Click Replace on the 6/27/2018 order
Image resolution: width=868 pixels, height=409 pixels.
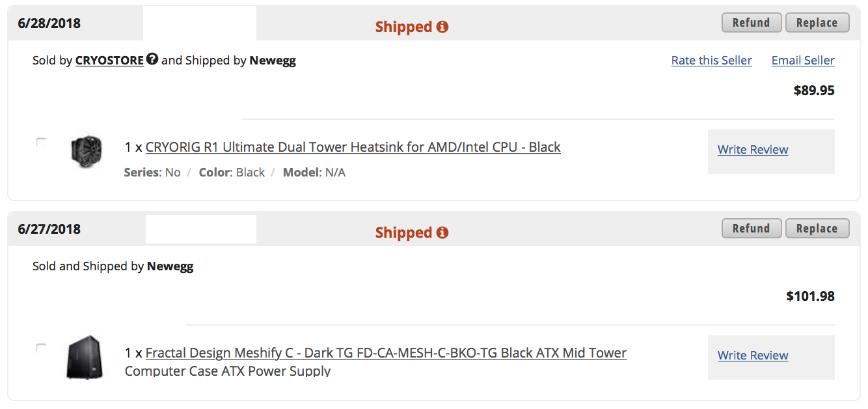pos(817,229)
